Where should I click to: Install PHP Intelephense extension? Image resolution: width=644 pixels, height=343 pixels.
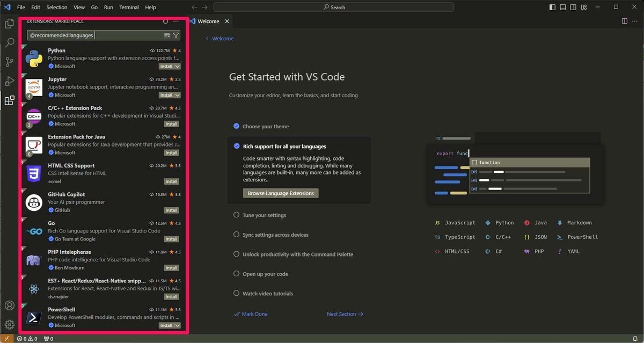171,268
